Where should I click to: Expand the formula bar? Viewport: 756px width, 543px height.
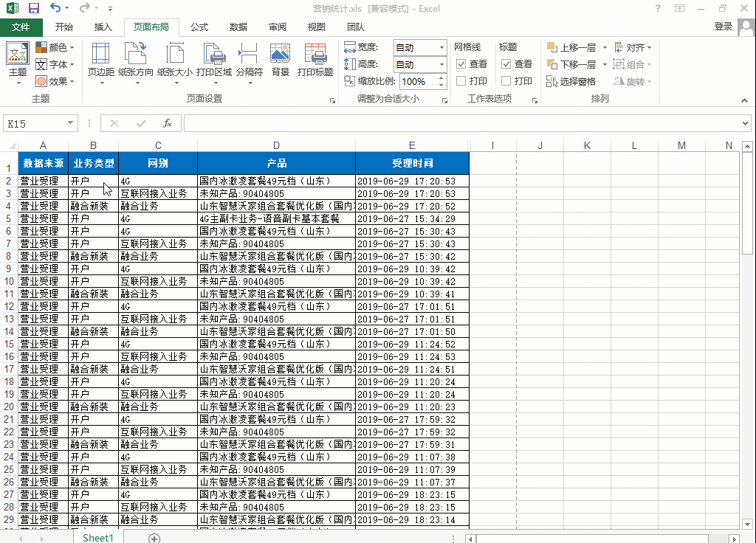746,123
